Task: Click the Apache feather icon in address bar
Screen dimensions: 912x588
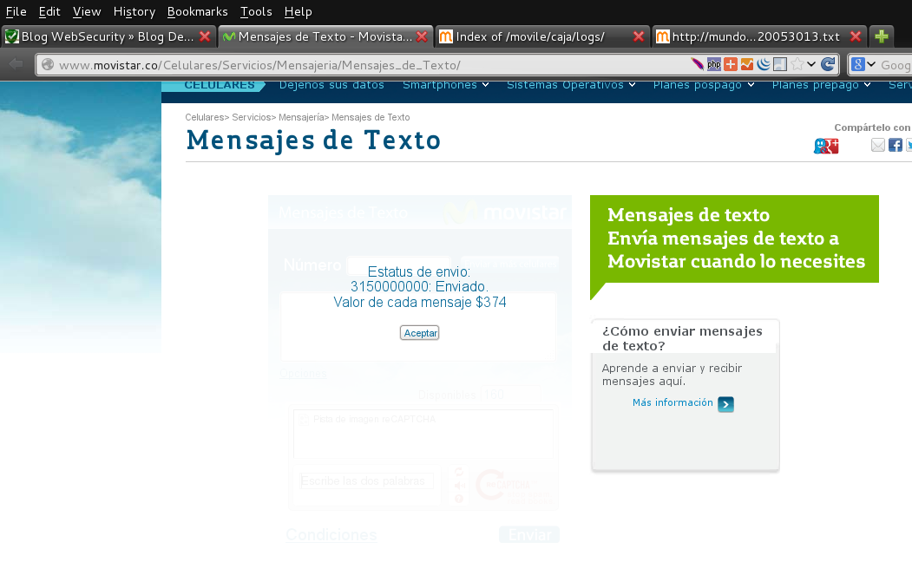Action: (x=697, y=64)
